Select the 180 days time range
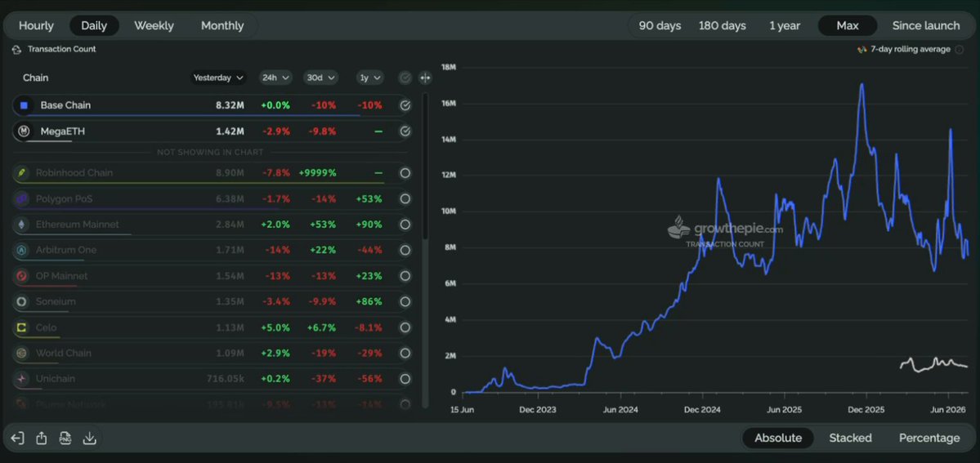 click(x=722, y=25)
